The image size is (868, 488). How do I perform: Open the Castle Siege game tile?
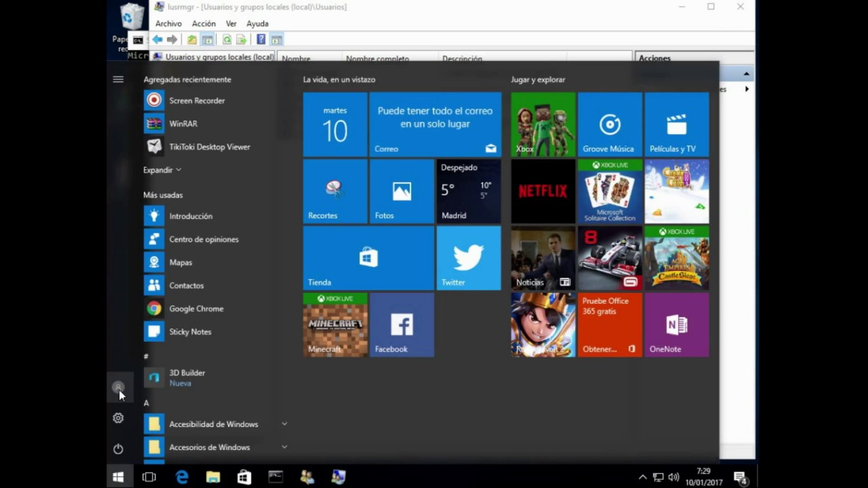(677, 258)
